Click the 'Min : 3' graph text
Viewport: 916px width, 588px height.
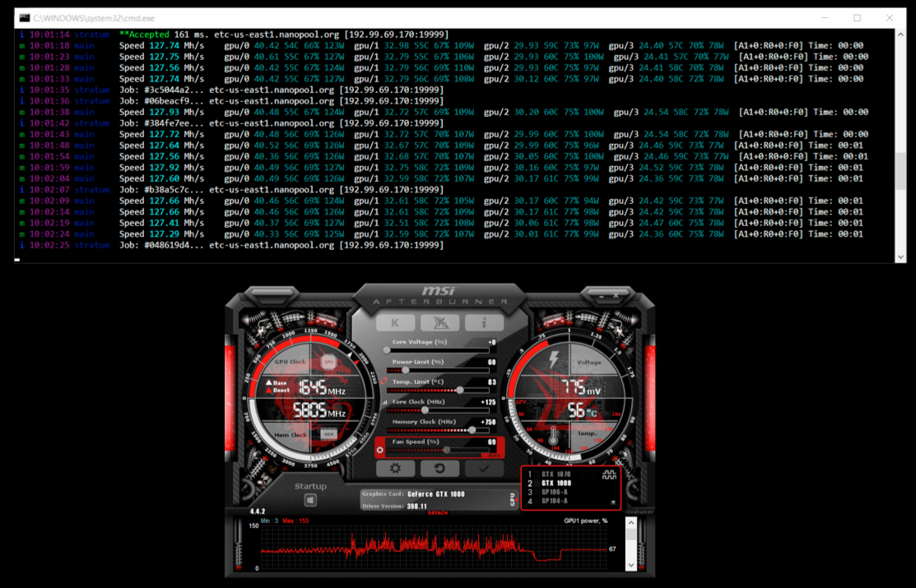tap(269, 521)
